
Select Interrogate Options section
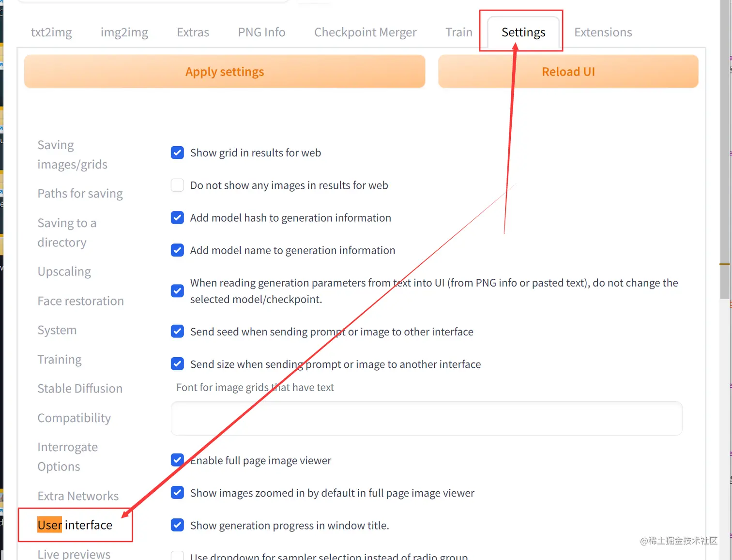click(67, 456)
